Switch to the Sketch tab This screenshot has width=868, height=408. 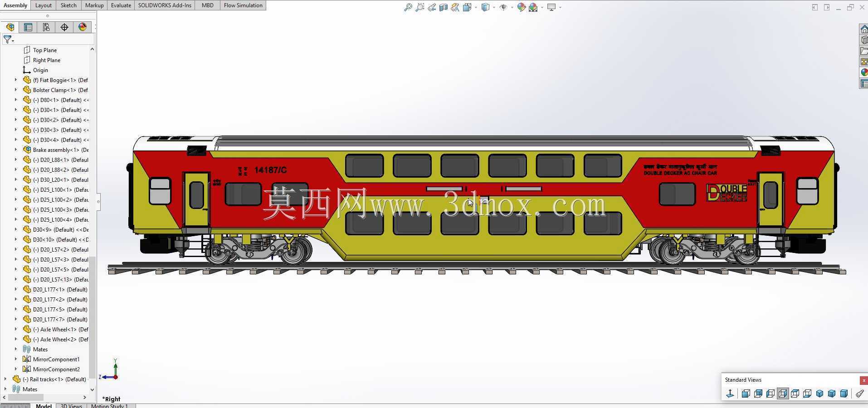[x=68, y=5]
